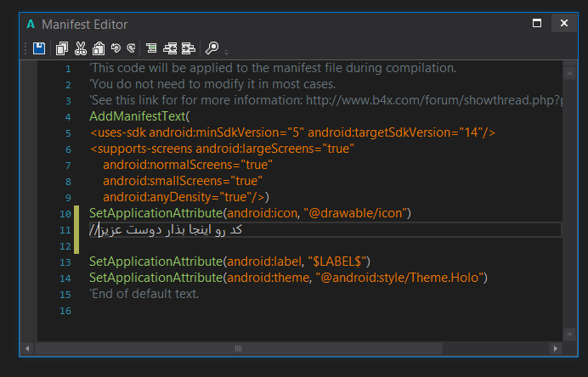Click the Theme.Holo SetApplicationAttribute line
The width and height of the screenshot is (588, 377).
click(288, 278)
